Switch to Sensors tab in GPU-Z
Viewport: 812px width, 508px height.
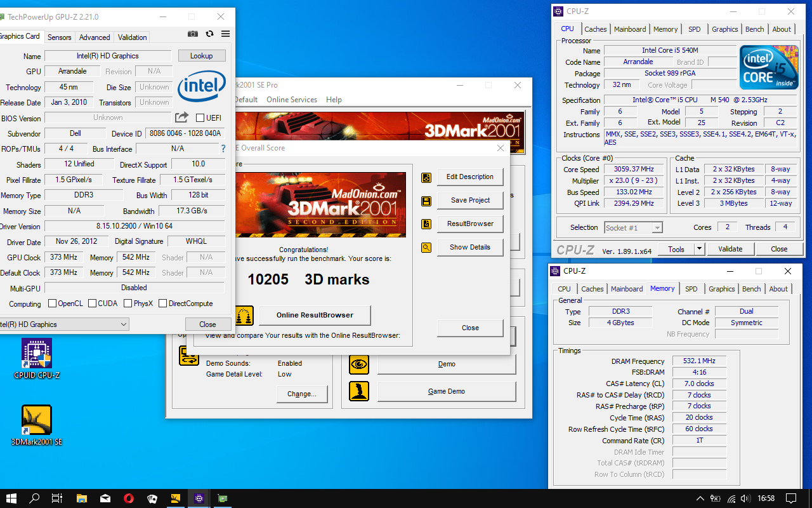click(60, 37)
